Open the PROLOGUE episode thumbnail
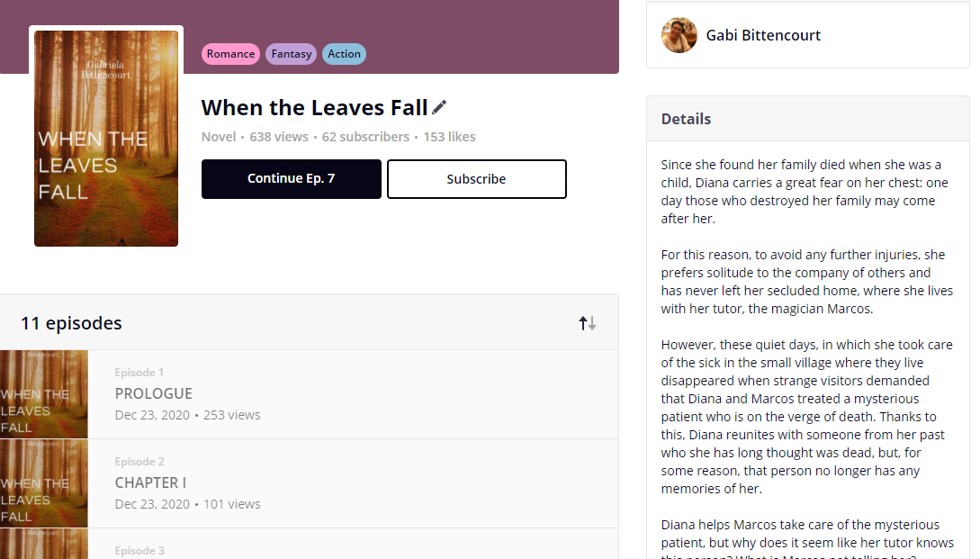980x559 pixels. [44, 393]
